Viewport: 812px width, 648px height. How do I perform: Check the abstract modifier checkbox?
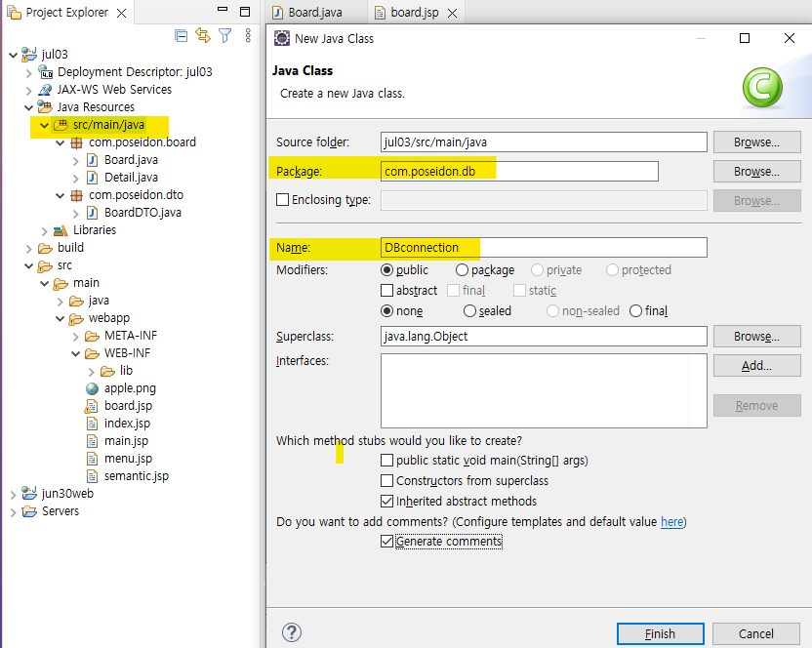[386, 290]
